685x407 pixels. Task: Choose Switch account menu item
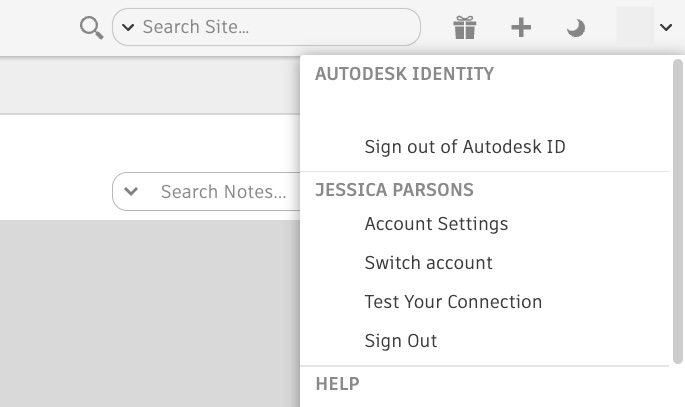[x=428, y=263]
